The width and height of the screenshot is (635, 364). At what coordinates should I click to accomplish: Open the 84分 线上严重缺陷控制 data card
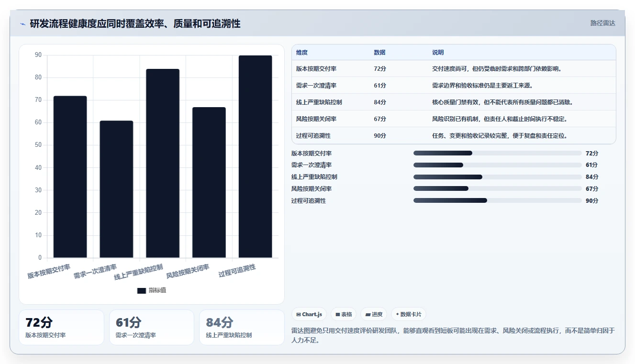tap(242, 327)
